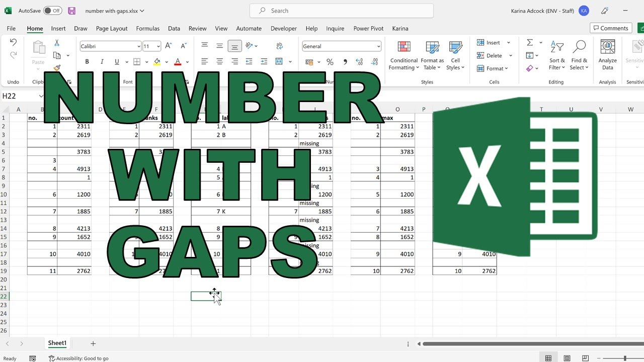
Task: Toggle Bold formatting
Action: coord(87,62)
